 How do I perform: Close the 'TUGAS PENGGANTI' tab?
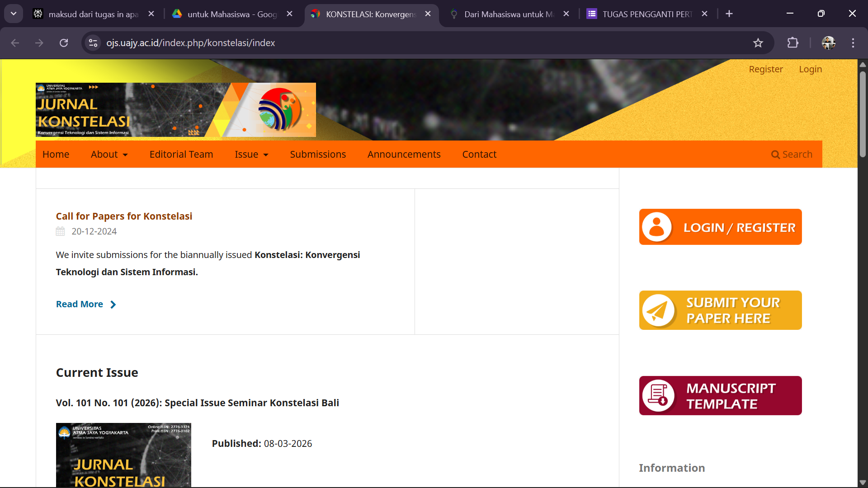[x=705, y=14]
